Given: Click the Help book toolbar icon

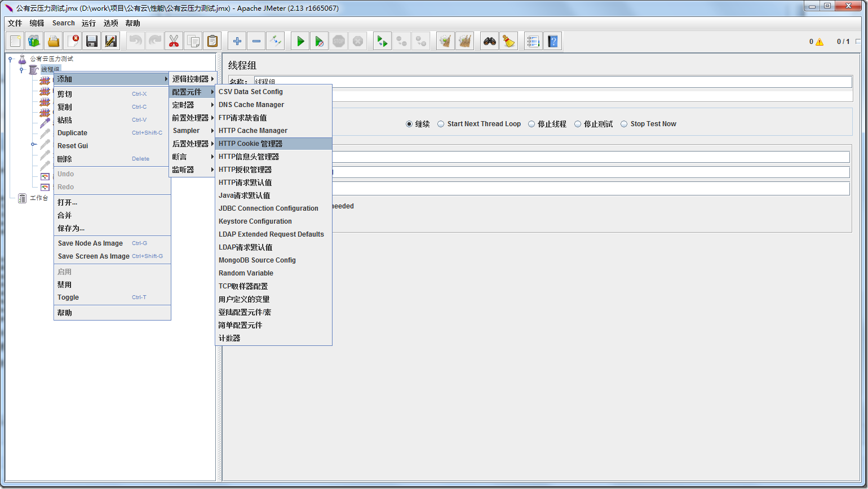Looking at the screenshot, I should point(553,41).
